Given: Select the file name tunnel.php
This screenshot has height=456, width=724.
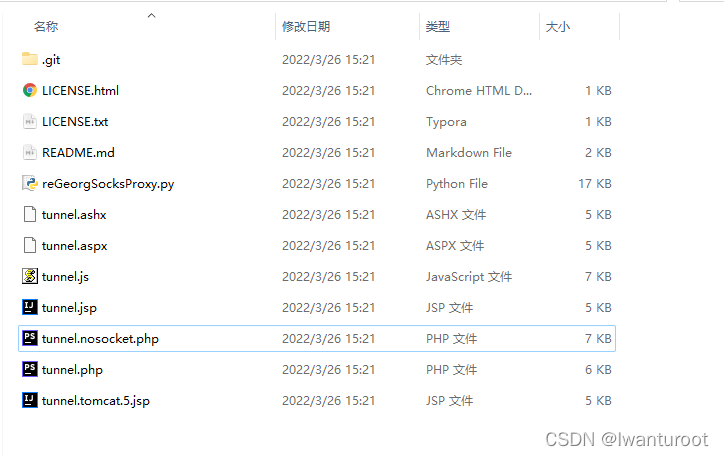Looking at the screenshot, I should (x=72, y=370).
